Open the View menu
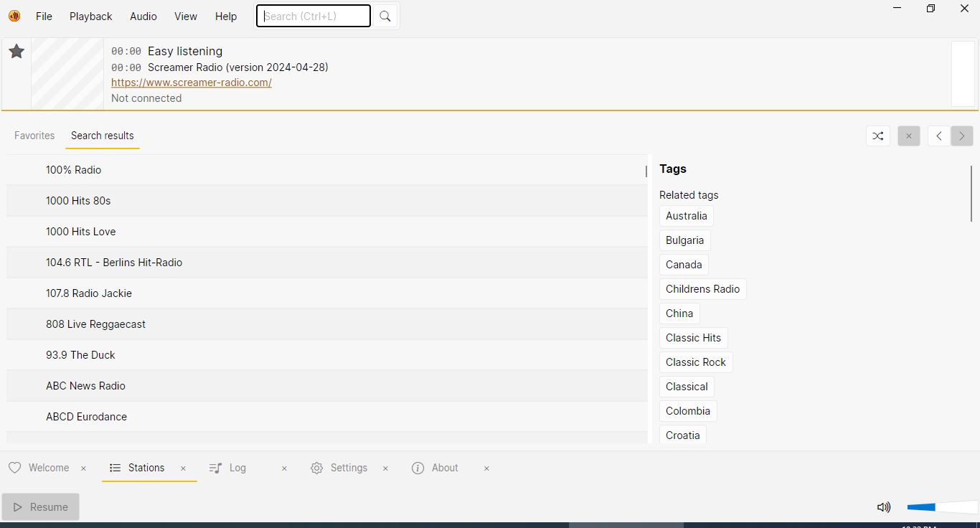Image resolution: width=980 pixels, height=528 pixels. [186, 16]
